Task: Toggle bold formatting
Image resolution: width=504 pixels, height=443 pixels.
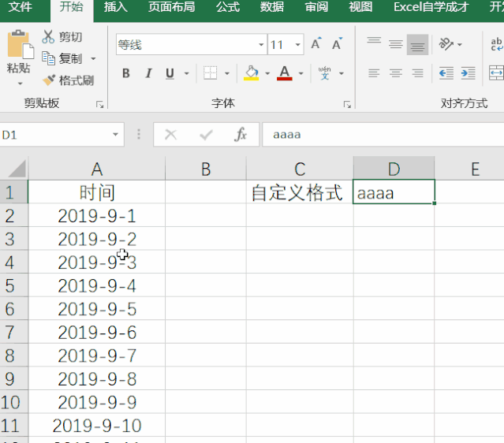Action: [x=126, y=73]
